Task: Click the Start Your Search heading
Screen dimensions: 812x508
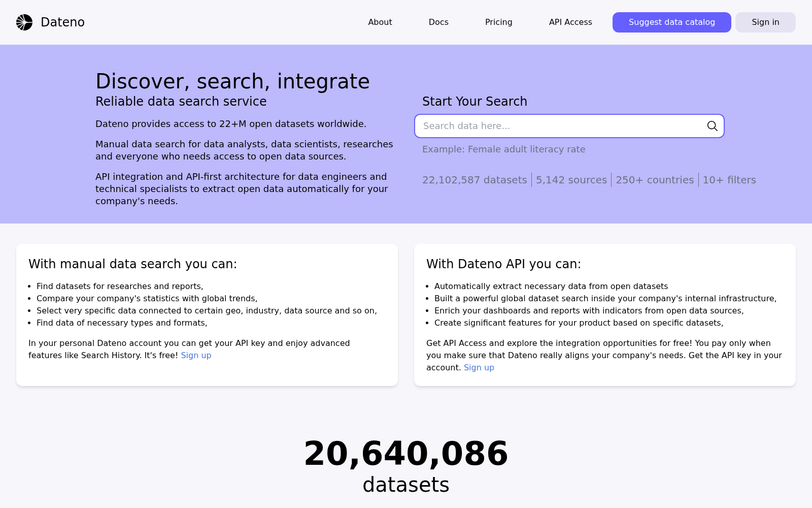Action: pyautogui.click(x=475, y=102)
